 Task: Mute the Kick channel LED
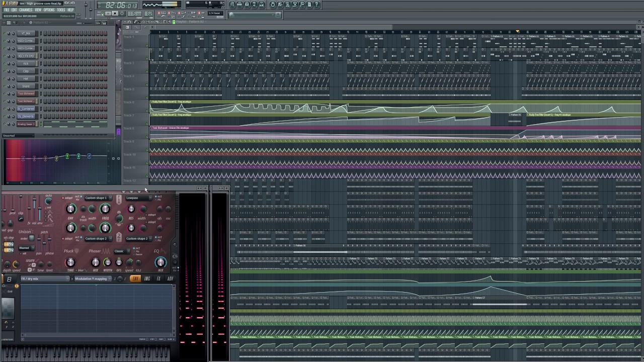click(x=5, y=63)
